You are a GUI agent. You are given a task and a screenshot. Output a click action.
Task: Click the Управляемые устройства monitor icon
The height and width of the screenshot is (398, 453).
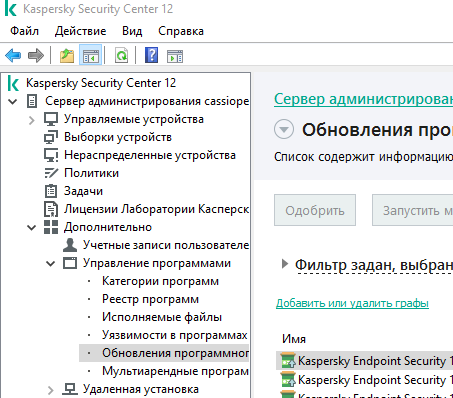click(51, 119)
